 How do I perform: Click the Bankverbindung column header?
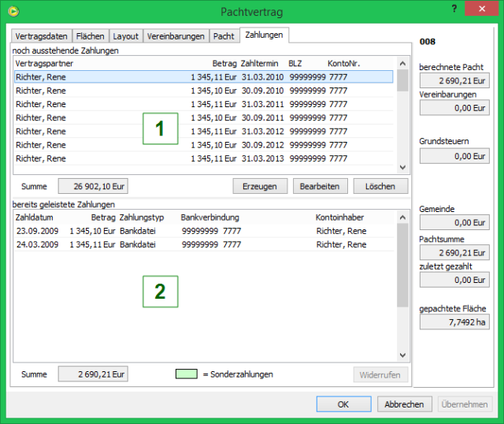click(210, 218)
